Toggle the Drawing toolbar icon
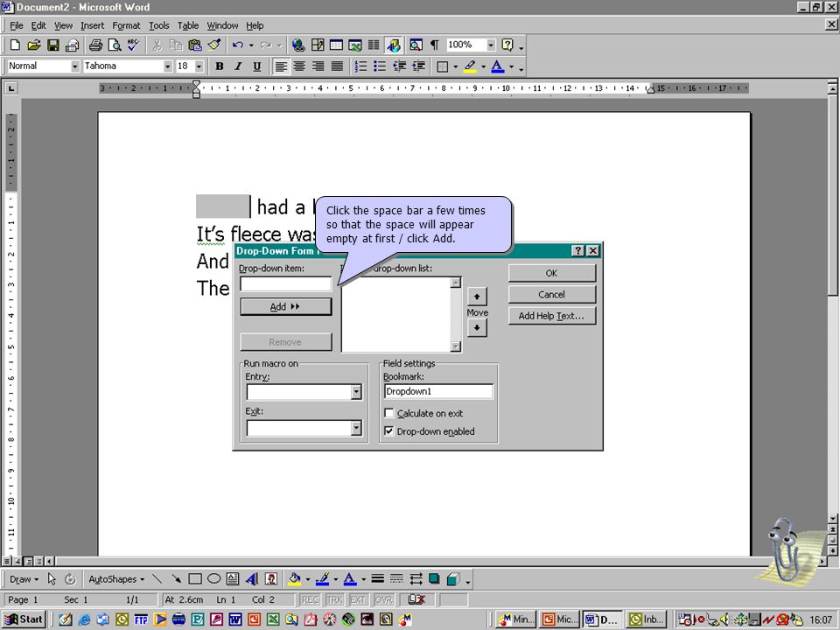Screen dimensions: 840x630 click(394, 45)
